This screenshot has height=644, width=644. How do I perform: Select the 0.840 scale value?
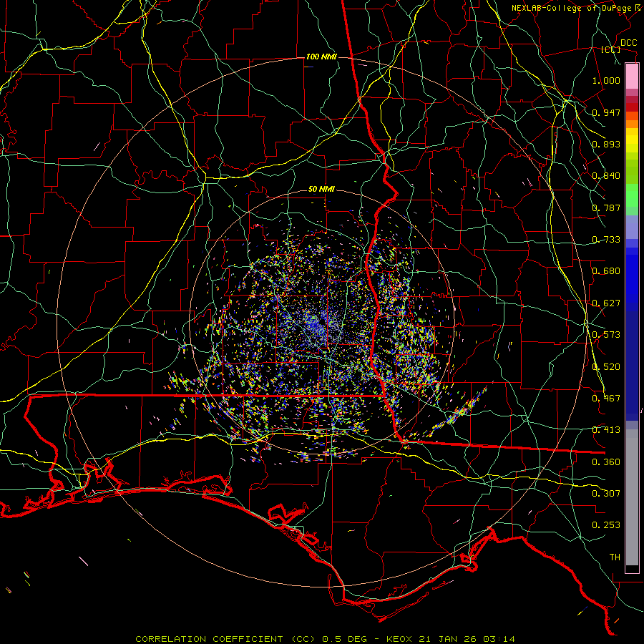[606, 176]
